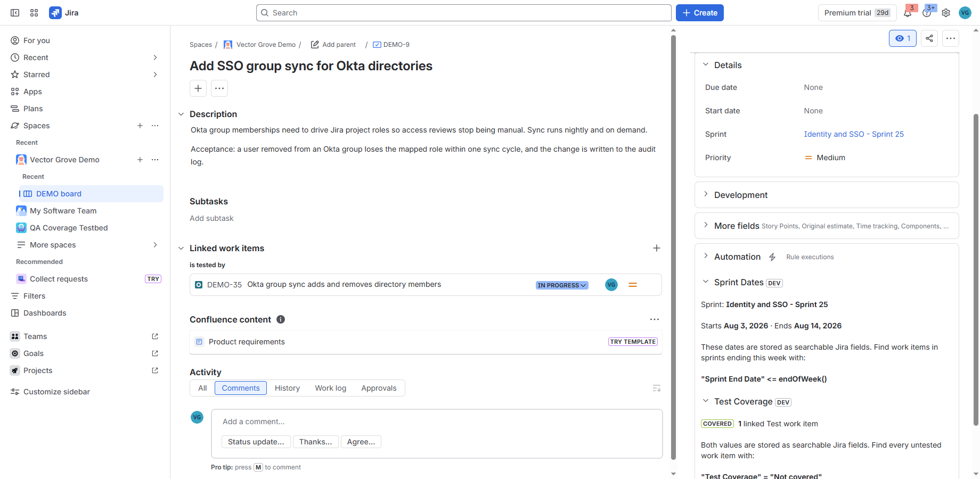Expand the Development panel
Viewport: 980px width, 479px height.
coord(706,194)
